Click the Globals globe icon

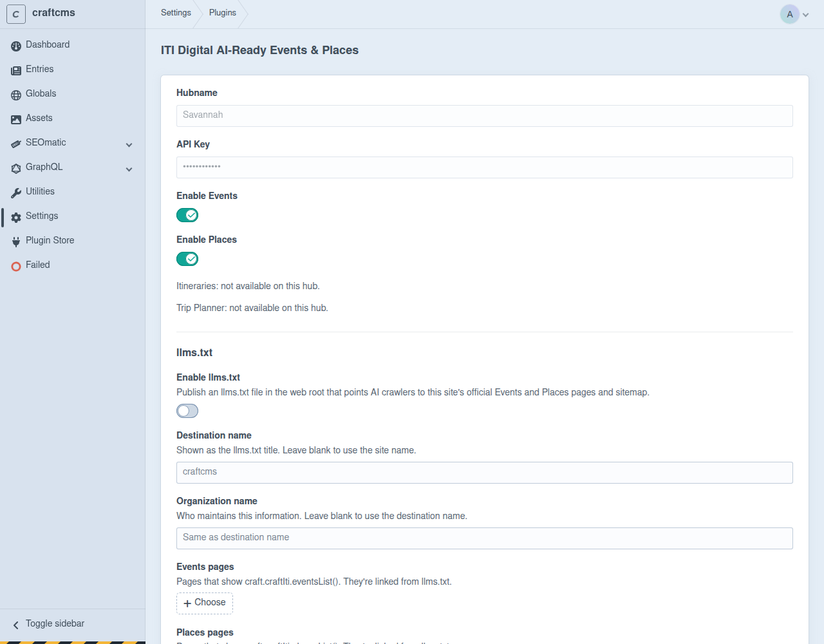click(x=16, y=95)
